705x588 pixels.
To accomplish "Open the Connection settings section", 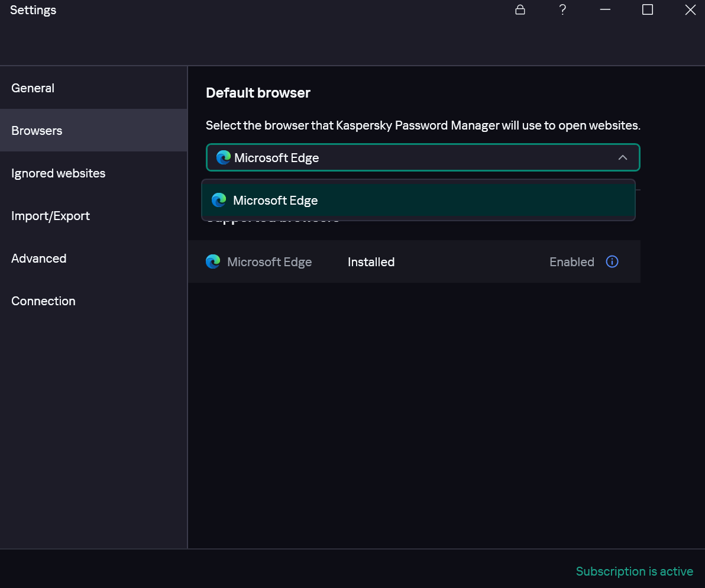I will [44, 301].
